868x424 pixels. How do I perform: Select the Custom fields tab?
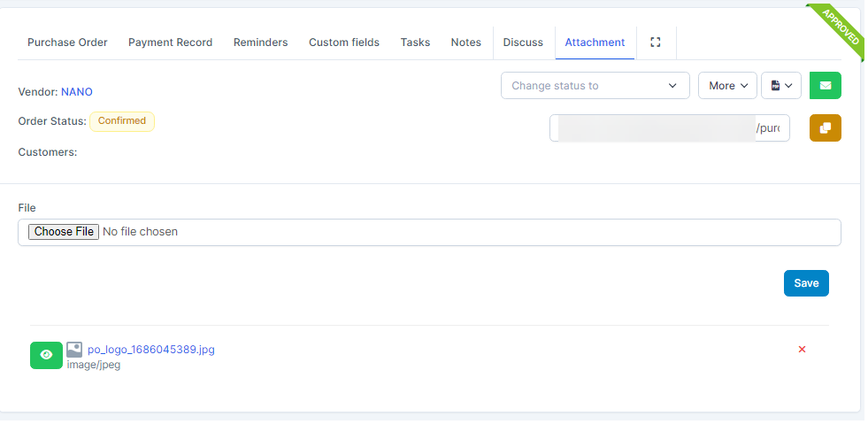[x=343, y=42]
